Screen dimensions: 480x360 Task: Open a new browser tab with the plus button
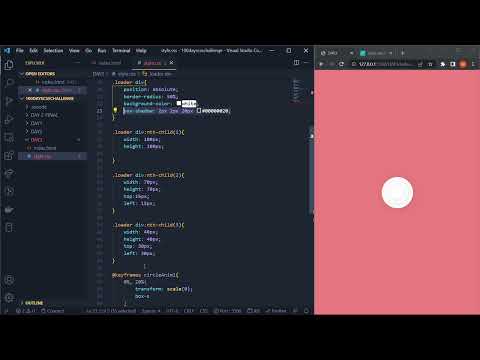coord(402,53)
